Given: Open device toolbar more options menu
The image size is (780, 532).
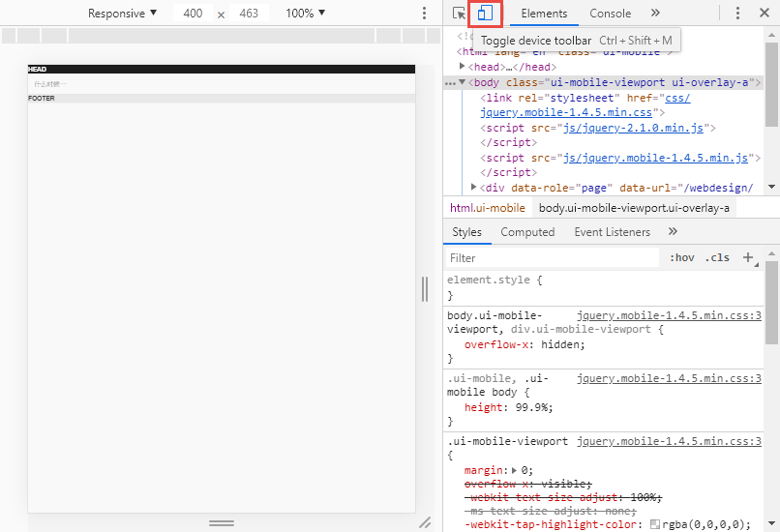Looking at the screenshot, I should [424, 14].
